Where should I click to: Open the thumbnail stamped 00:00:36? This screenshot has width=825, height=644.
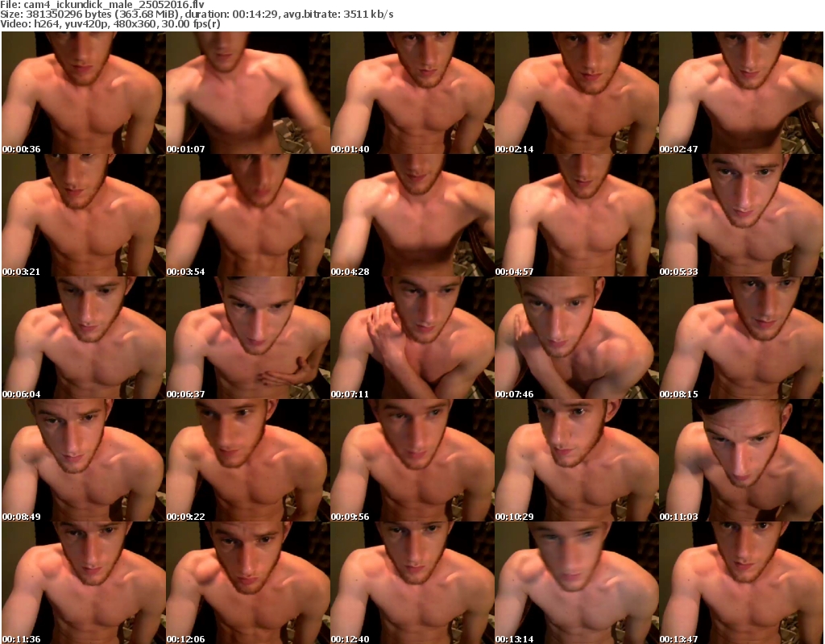pos(84,93)
